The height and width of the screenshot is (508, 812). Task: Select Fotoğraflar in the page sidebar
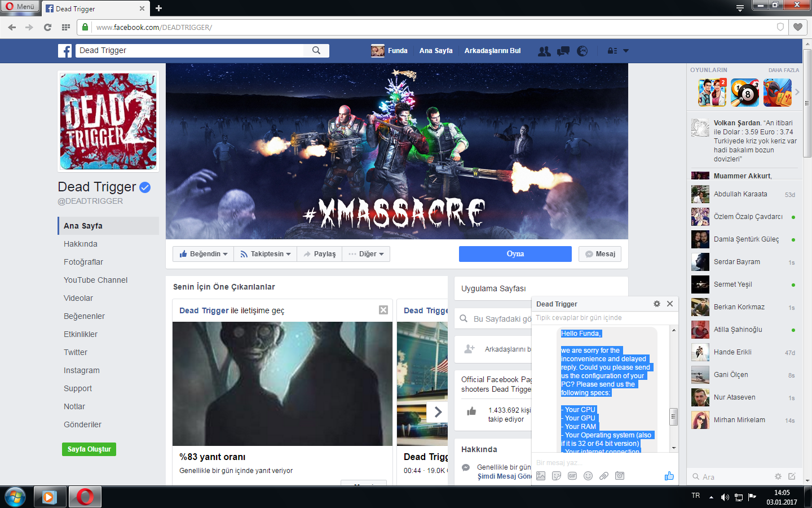tap(83, 262)
